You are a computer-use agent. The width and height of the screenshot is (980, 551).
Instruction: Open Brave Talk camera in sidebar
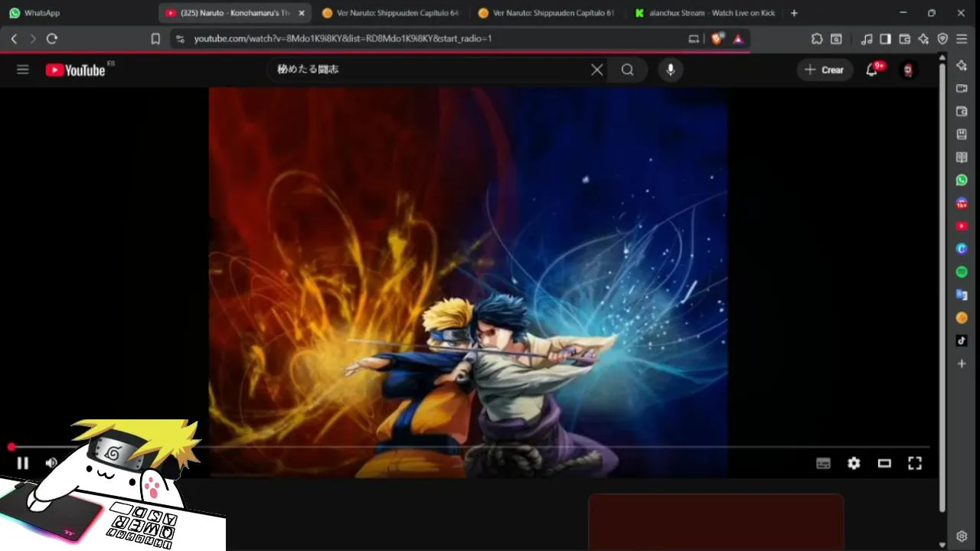click(962, 88)
